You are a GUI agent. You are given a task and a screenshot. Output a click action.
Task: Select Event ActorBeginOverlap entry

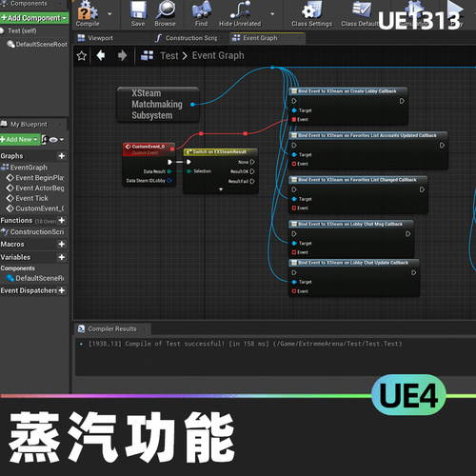35,188
